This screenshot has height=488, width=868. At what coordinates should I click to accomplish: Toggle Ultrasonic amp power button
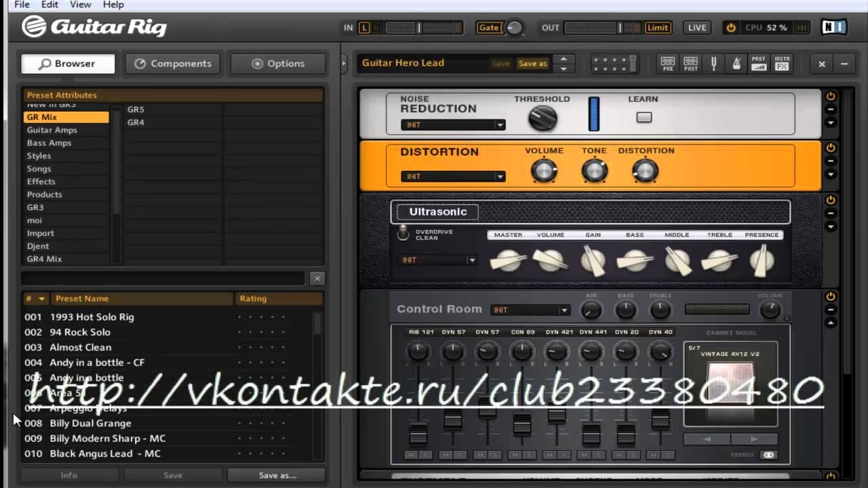click(830, 200)
